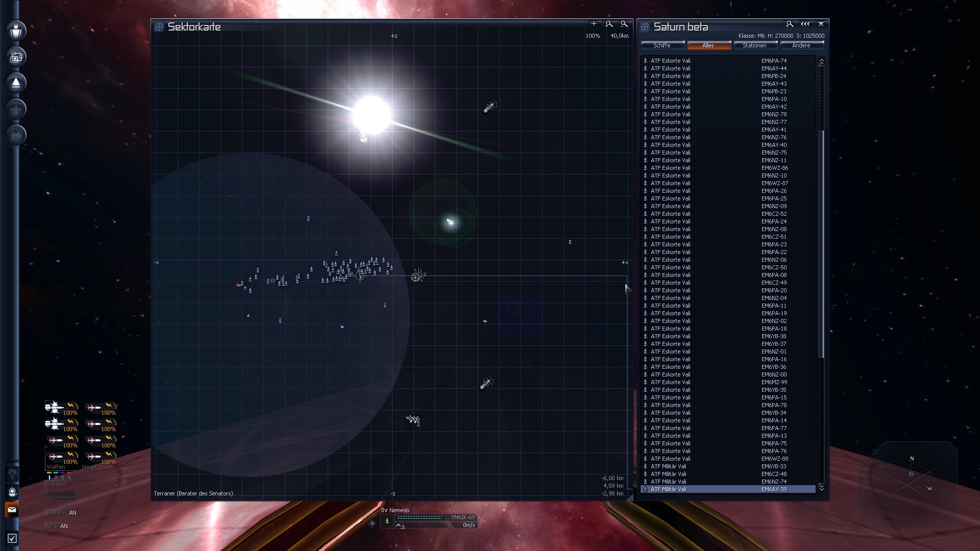Switch to the Stationen tab
980x551 pixels.
(754, 45)
